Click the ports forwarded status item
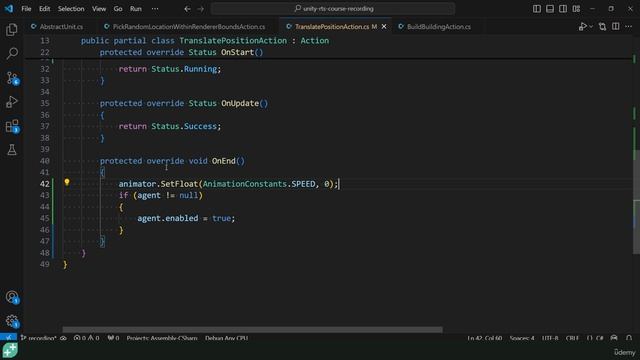The width and height of the screenshot is (640, 360). (113, 338)
